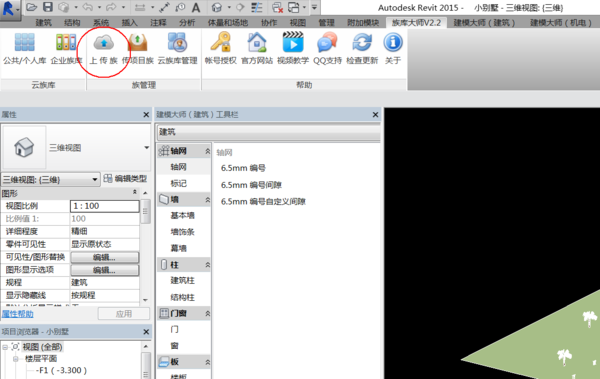
Task: Open the 三维视图 type selector dropdown
Action: tap(147, 147)
